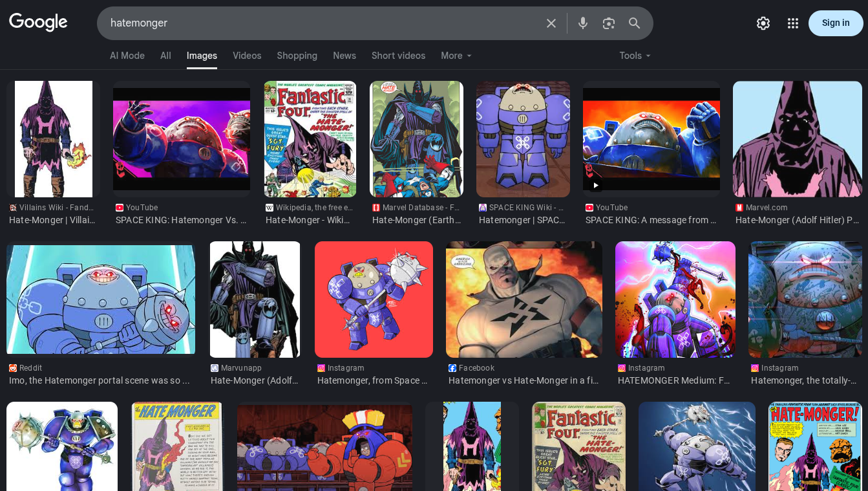This screenshot has height=491, width=868.
Task: Switch to the AI Mode tab
Action: (127, 56)
